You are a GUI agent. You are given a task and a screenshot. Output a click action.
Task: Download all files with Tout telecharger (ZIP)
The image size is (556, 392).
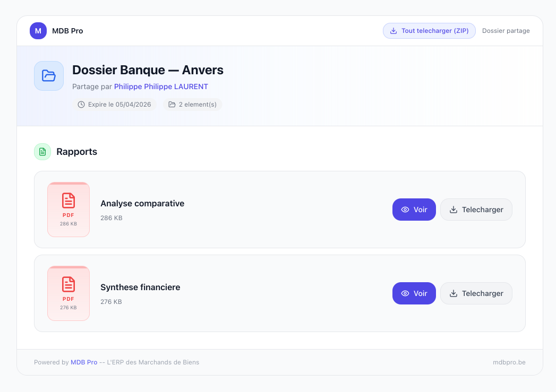point(429,30)
